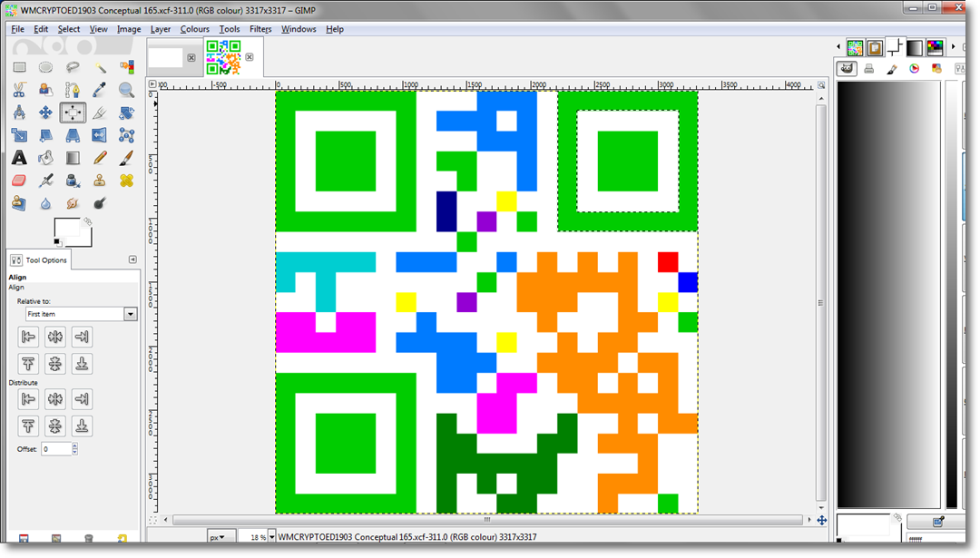Screen dimensions: 980x558
Task: Select the Crop tool
Action: [x=100, y=113]
